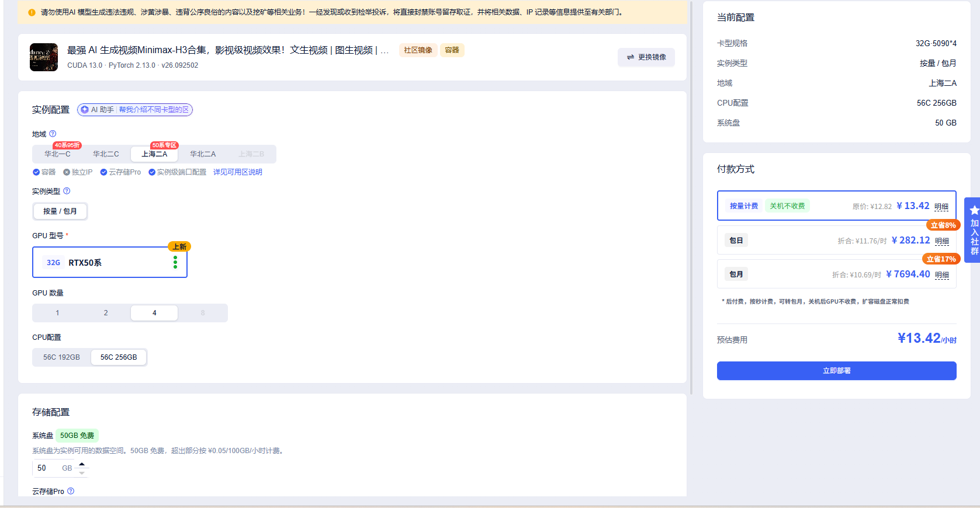Screen dimensions: 980x508
Task: Click the image thumbnail of Minimax-H3 mirror
Action: tap(44, 57)
